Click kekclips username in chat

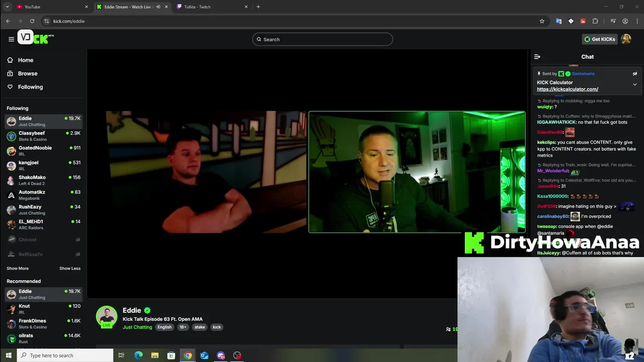[546, 142]
